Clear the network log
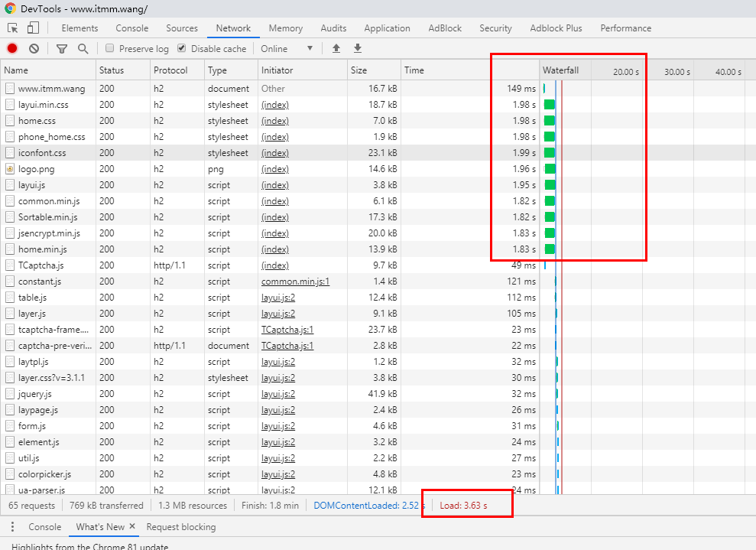756x550 pixels. [x=34, y=48]
